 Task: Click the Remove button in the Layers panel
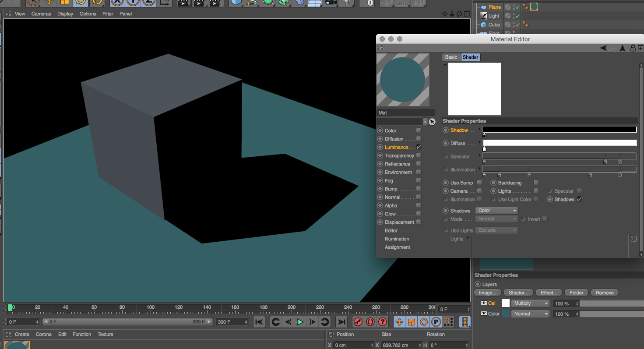[604, 293]
